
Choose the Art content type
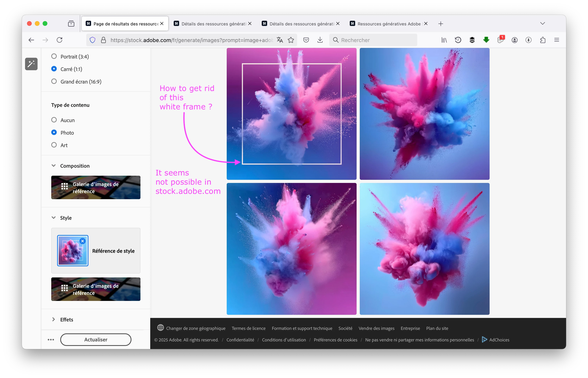tap(54, 145)
